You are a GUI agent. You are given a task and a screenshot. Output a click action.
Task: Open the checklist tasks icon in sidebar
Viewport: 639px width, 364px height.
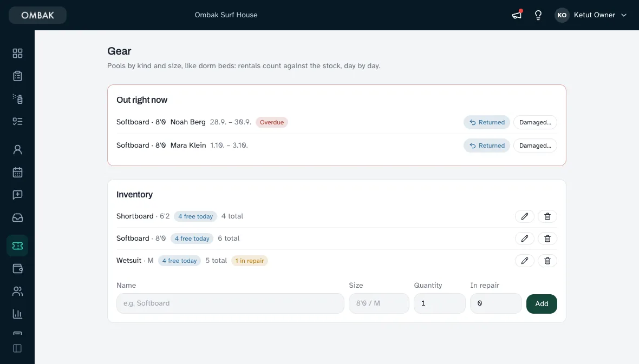[x=17, y=121]
